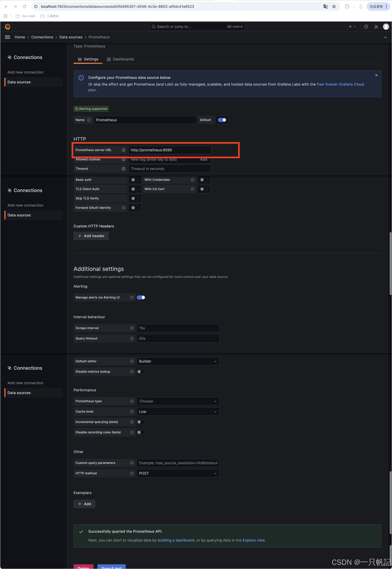392x569 pixels.
Task: Select Add new connection in top sidebar
Action: click(x=25, y=72)
